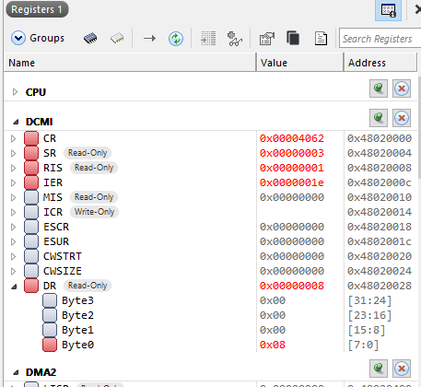Click the light gray chip icon
This screenshot has height=387, width=421.
click(117, 38)
